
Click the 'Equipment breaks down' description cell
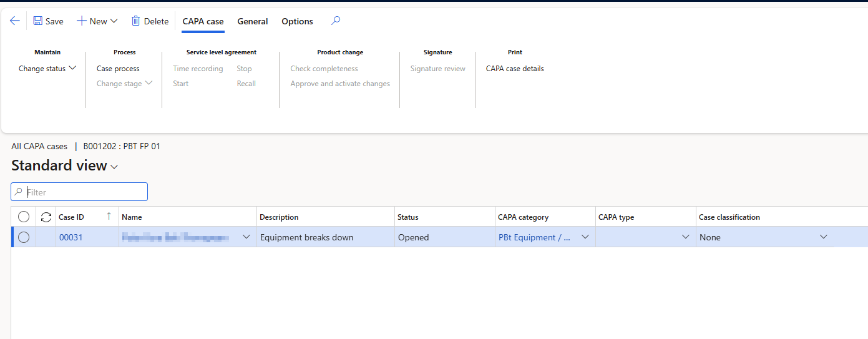326,237
